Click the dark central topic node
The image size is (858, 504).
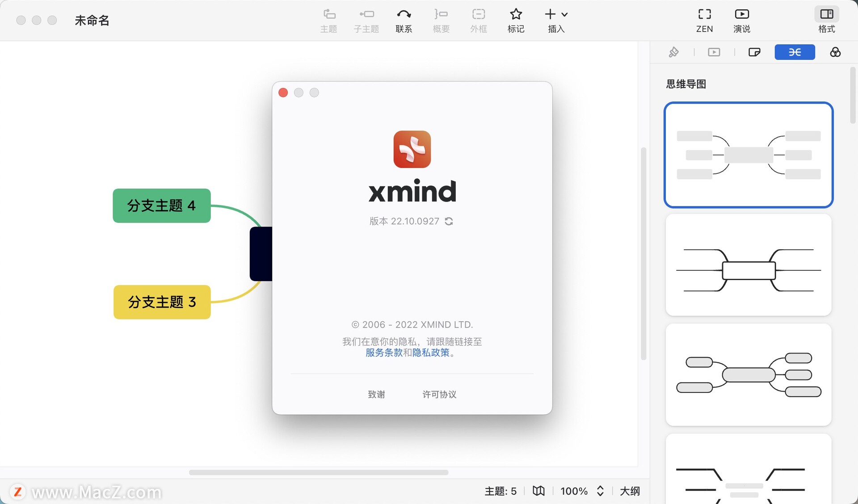coord(261,254)
